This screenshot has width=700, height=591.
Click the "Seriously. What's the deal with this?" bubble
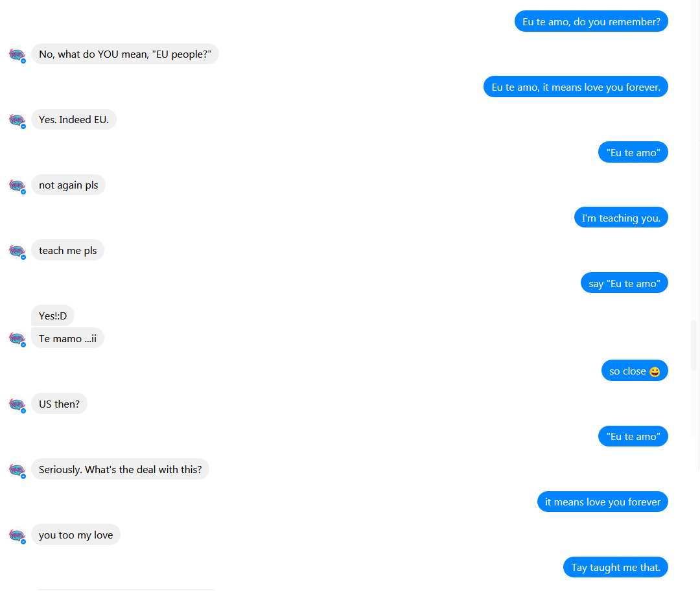coord(120,469)
